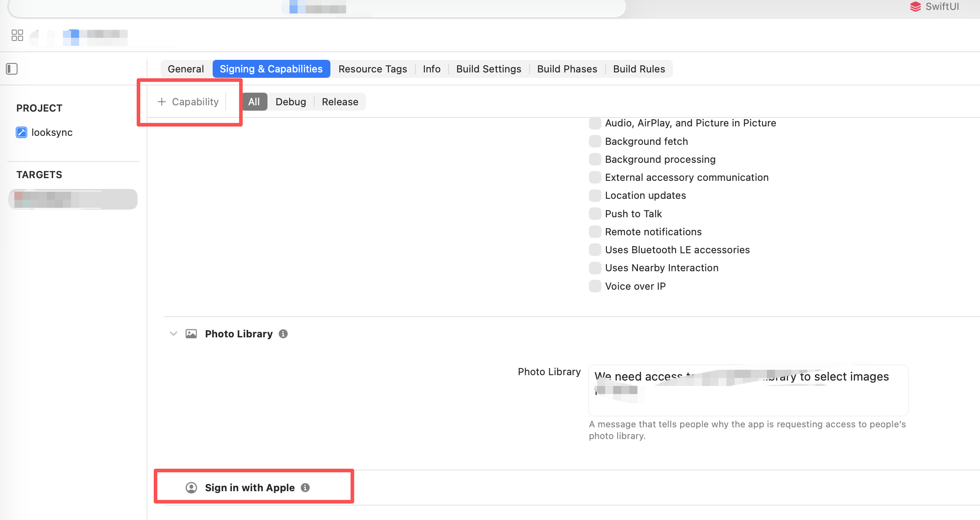Click the Sign in with Apple person icon
980x520 pixels.
coord(192,488)
